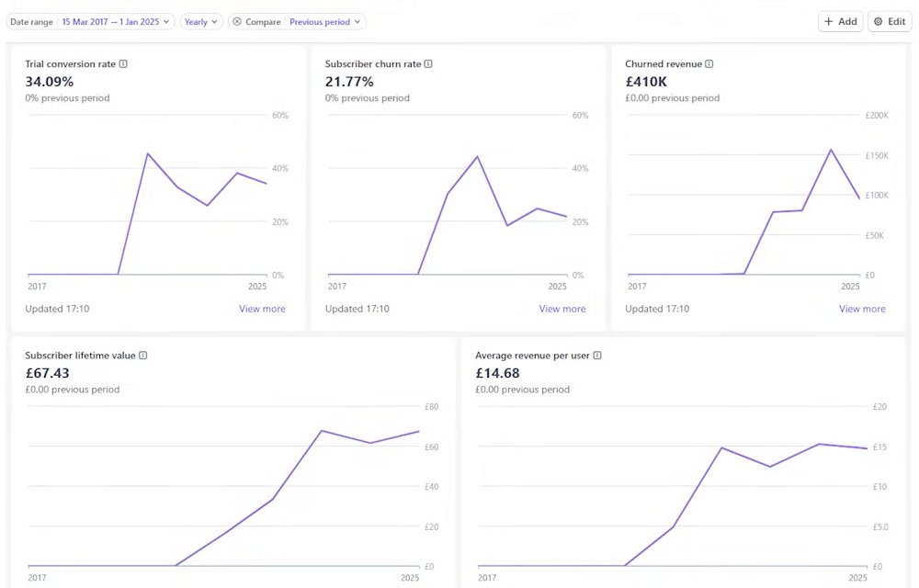The image size is (919, 588).
Task: Click the Trial conversion rate title
Action: coord(71,63)
